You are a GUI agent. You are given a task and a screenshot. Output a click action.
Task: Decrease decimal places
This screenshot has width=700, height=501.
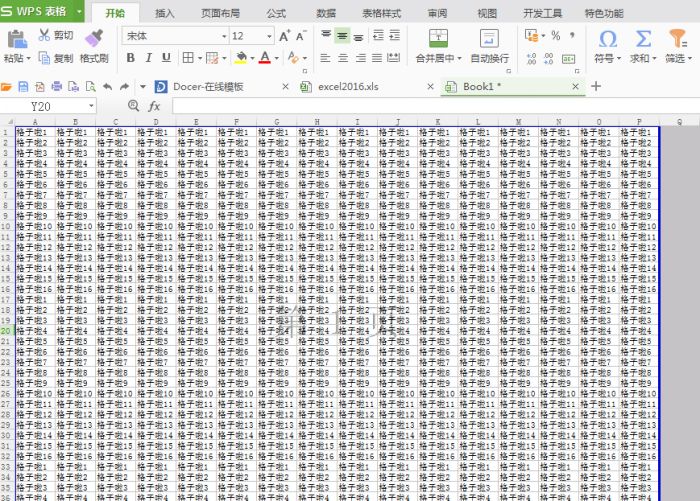point(549,58)
